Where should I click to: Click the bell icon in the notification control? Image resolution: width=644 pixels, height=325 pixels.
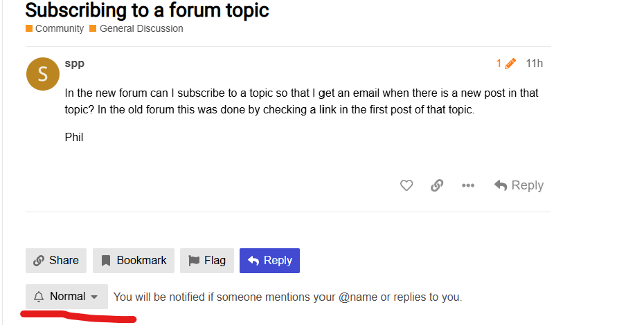(39, 296)
